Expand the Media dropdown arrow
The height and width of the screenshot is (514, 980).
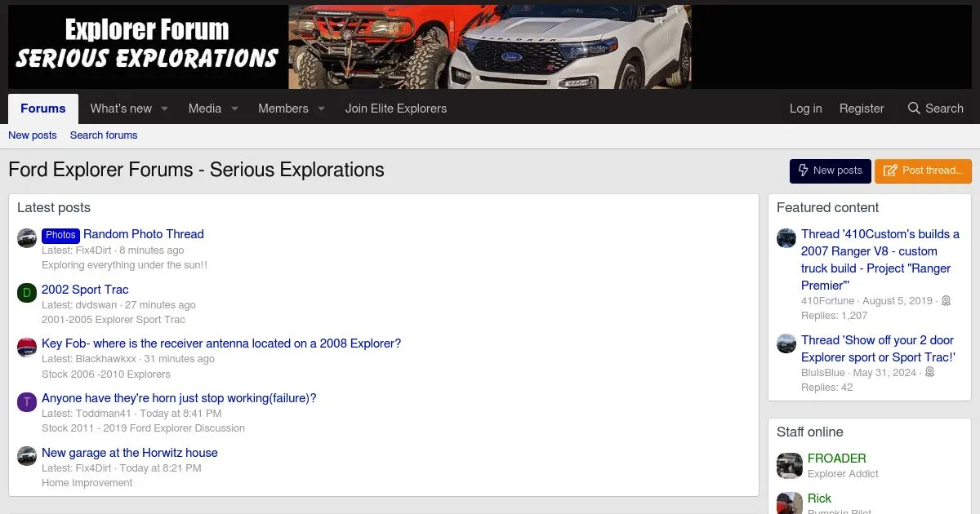click(234, 109)
